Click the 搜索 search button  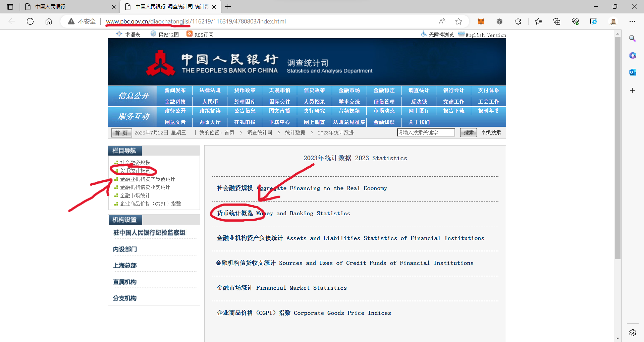pyautogui.click(x=468, y=133)
